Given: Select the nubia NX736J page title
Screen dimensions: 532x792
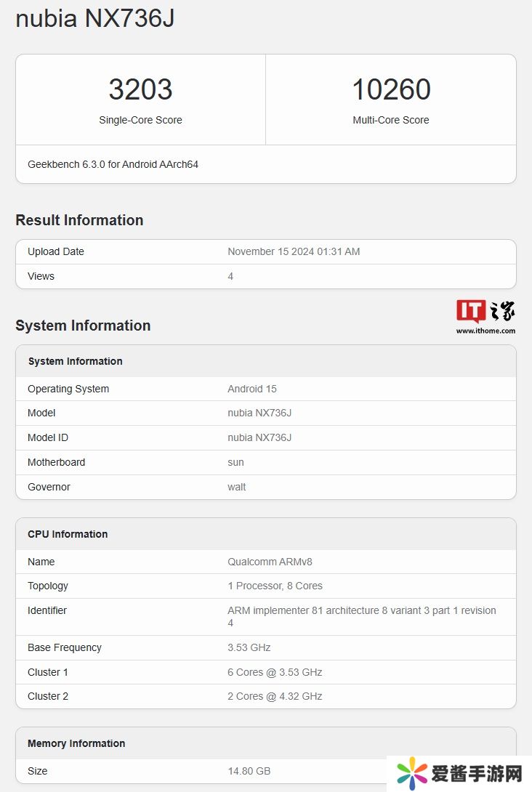Looking at the screenshot, I should 94,19.
